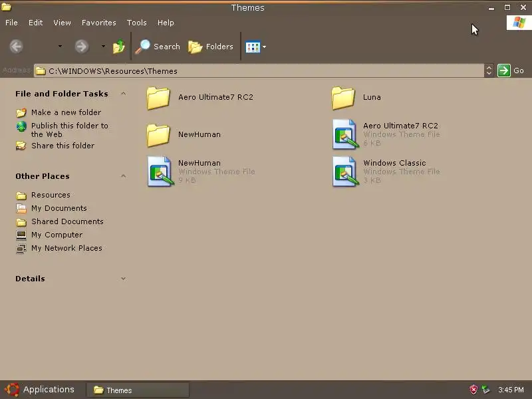The height and width of the screenshot is (399, 532).
Task: Select the Windows Classic theme file icon
Action: [345, 172]
